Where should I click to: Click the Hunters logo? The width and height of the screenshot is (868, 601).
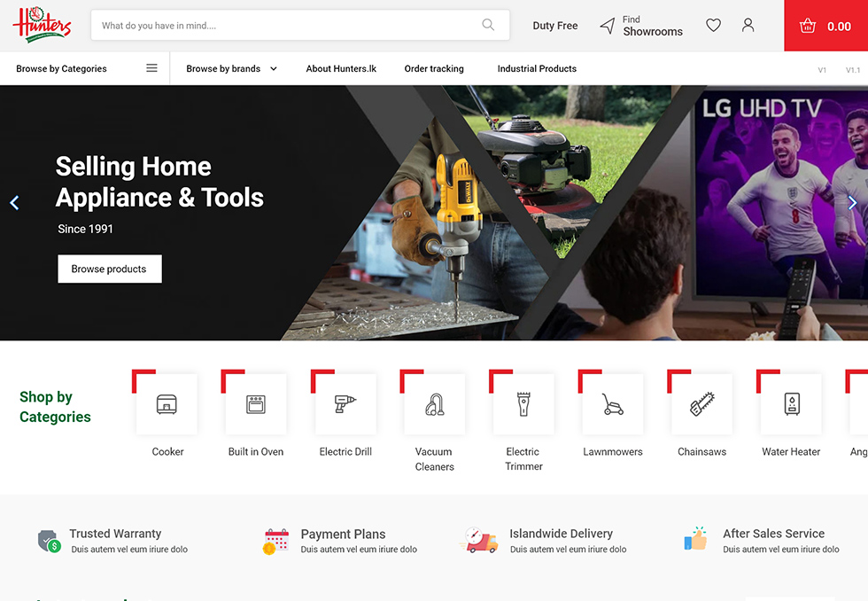(43, 24)
